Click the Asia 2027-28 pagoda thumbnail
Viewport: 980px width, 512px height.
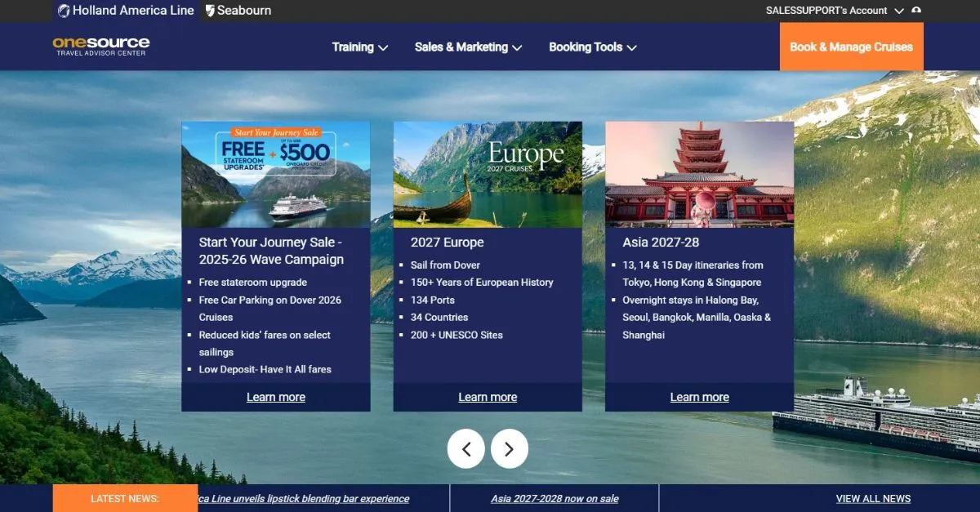coord(699,173)
